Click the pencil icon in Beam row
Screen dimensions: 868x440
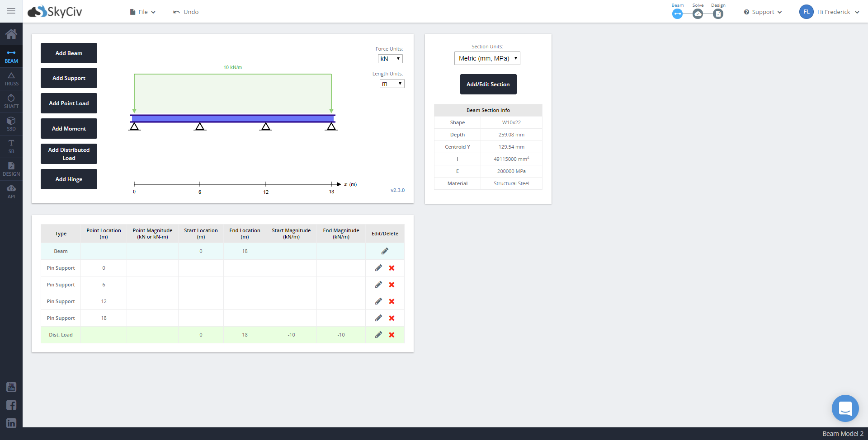click(x=385, y=251)
